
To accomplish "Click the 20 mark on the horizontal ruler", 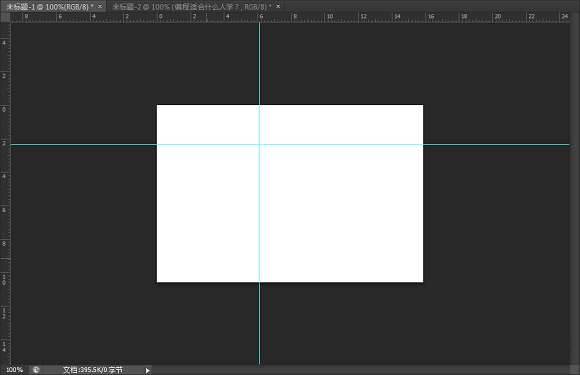I will (x=498, y=16).
